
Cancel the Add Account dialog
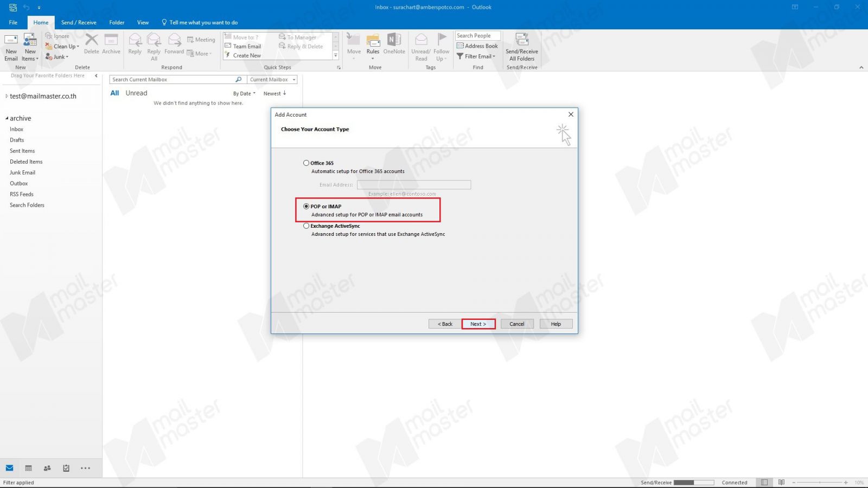tap(517, 324)
